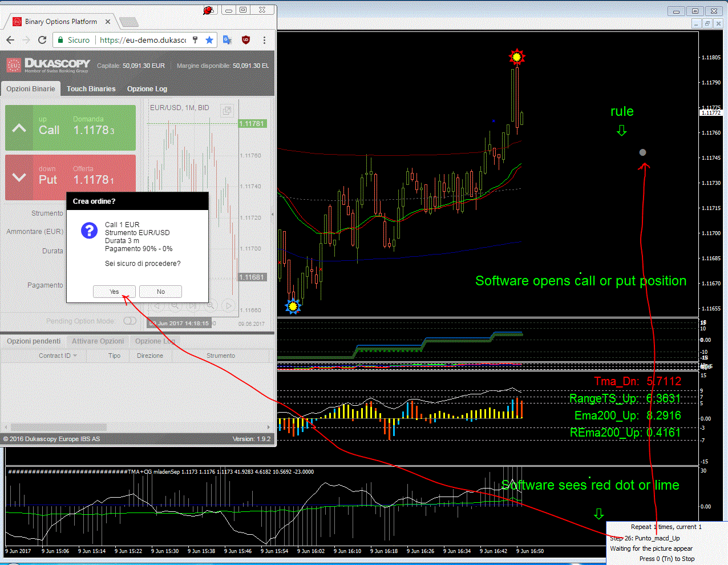The image size is (728, 565).
Task: Go back in the browser
Action: 10,40
